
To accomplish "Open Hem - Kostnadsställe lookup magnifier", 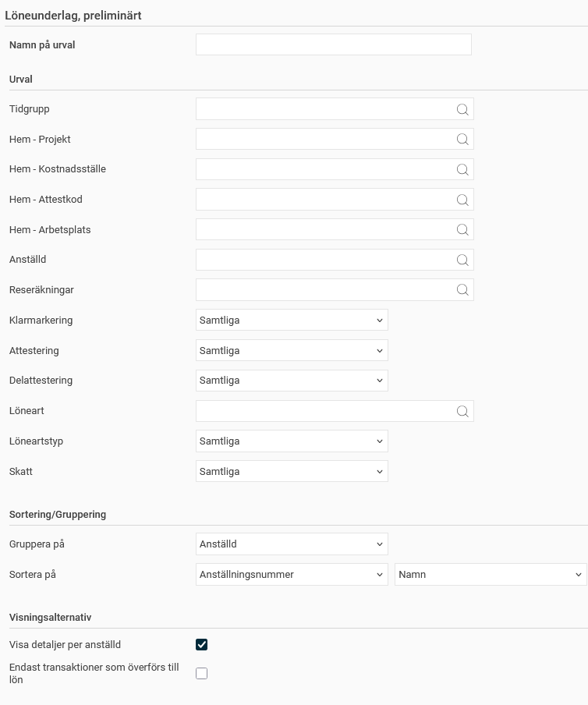I will [x=462, y=169].
